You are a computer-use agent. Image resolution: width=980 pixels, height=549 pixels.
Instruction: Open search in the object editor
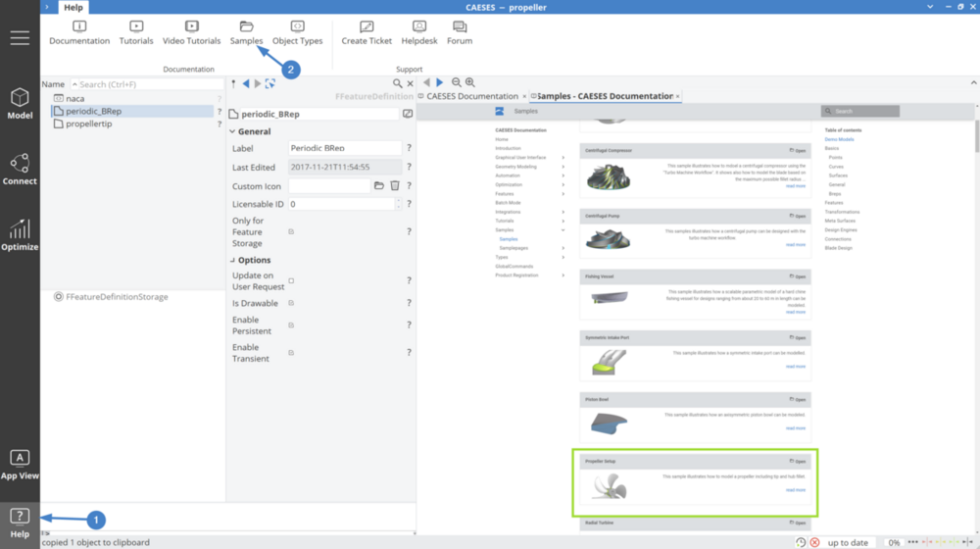(x=398, y=82)
